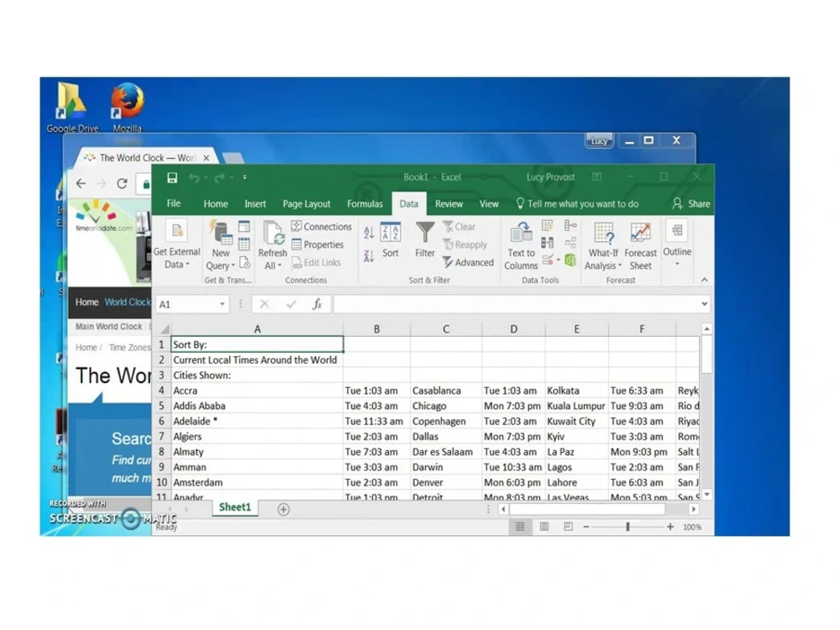The width and height of the screenshot is (840, 630).
Task: Click vertical scrollbar down arrow
Action: pos(706,495)
